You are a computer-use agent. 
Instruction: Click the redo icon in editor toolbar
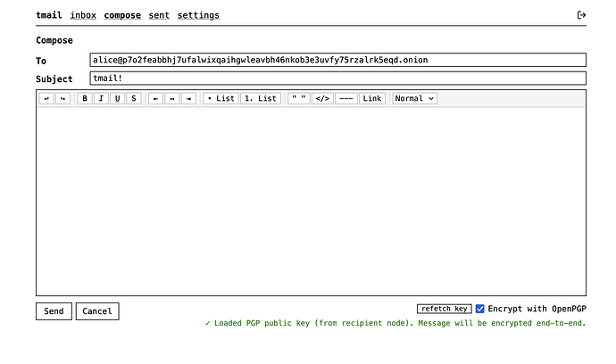coord(62,98)
